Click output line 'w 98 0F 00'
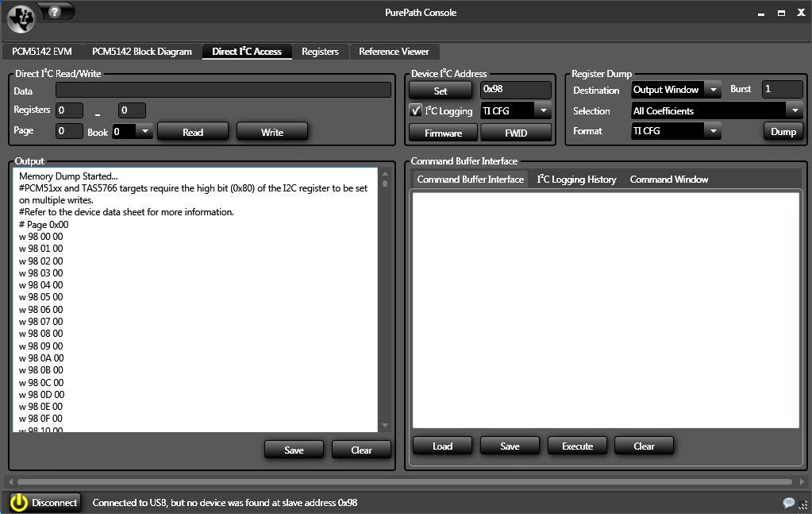 pyautogui.click(x=41, y=418)
